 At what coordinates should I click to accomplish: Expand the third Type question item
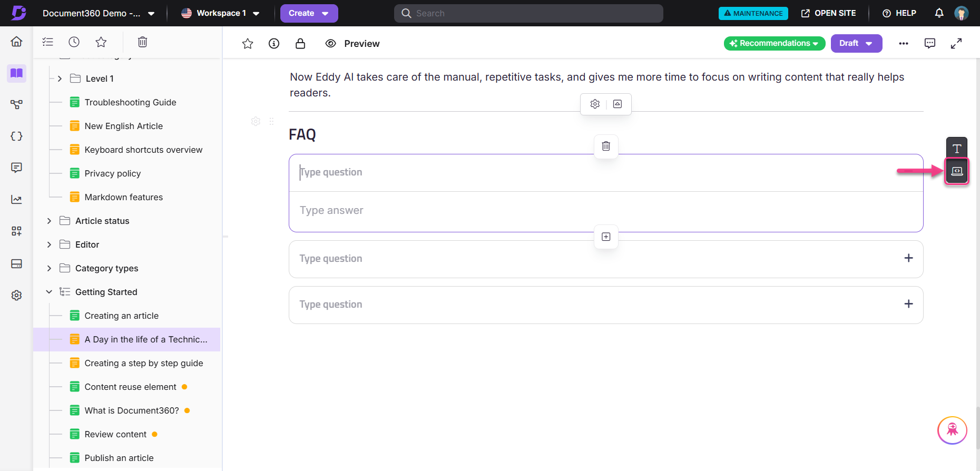click(x=908, y=304)
